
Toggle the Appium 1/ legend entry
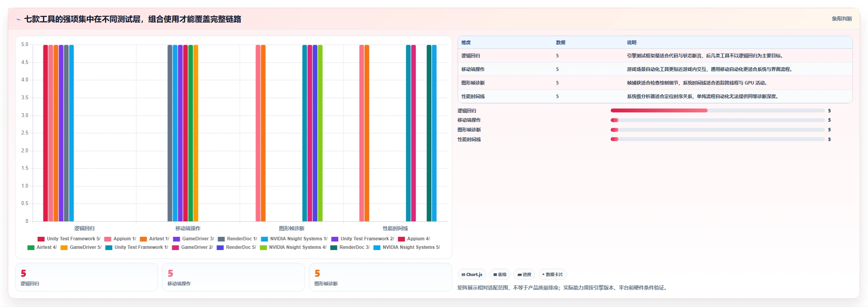[120, 239]
